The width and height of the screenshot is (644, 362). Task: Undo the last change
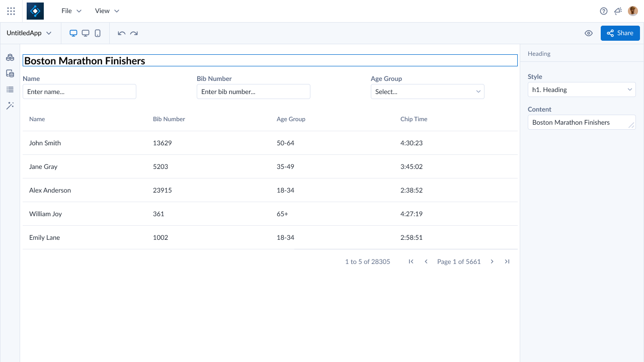(x=121, y=33)
